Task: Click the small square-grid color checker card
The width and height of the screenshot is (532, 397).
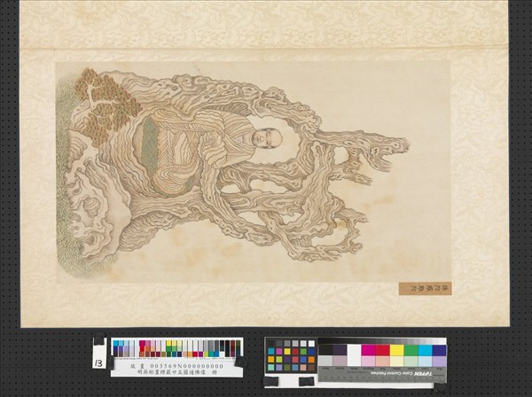Action: click(291, 355)
